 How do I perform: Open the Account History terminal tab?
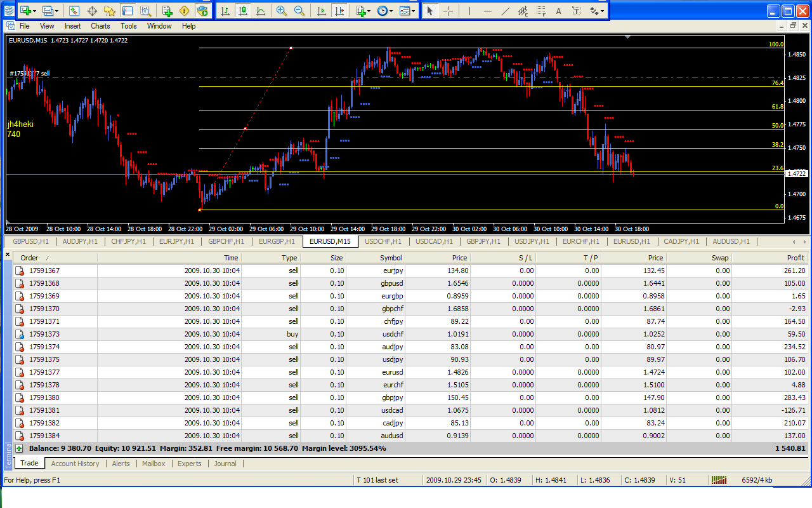[75, 464]
